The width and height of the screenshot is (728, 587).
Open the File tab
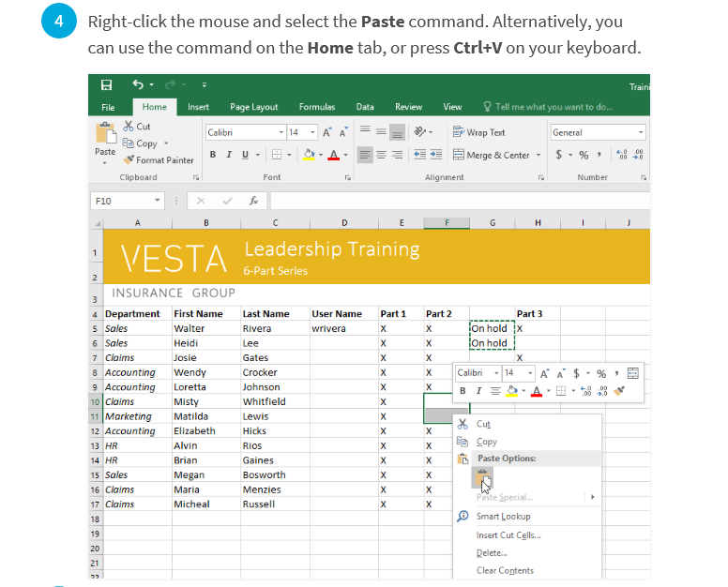point(108,107)
